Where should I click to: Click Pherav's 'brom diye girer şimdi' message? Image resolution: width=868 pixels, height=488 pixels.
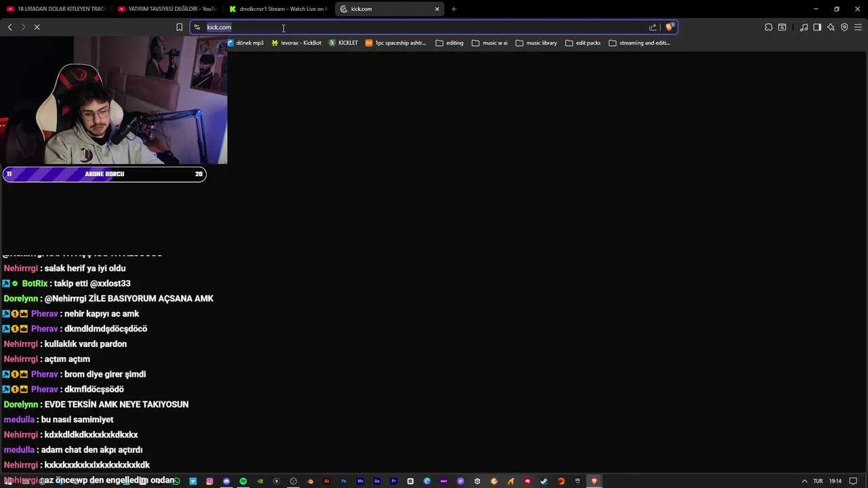click(x=105, y=374)
